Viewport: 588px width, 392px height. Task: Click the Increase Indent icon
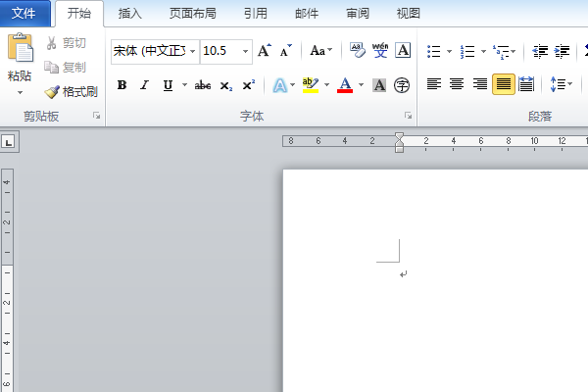coord(563,51)
